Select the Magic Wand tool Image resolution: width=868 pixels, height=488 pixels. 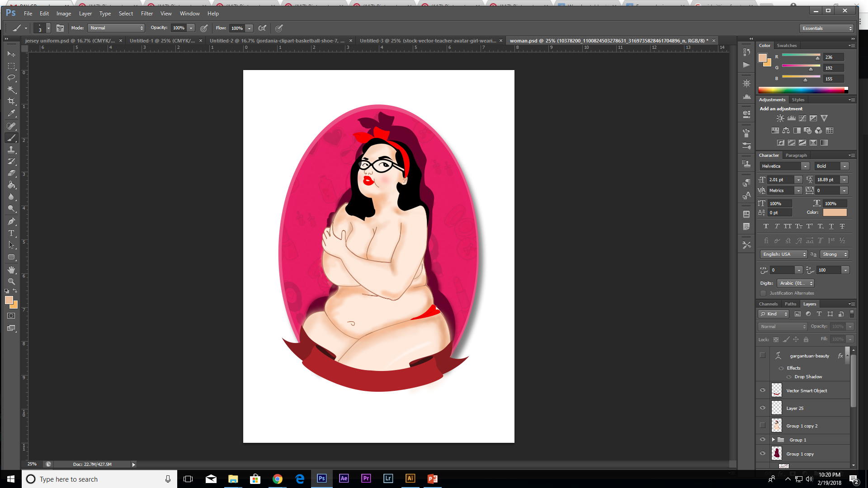coord(11,89)
